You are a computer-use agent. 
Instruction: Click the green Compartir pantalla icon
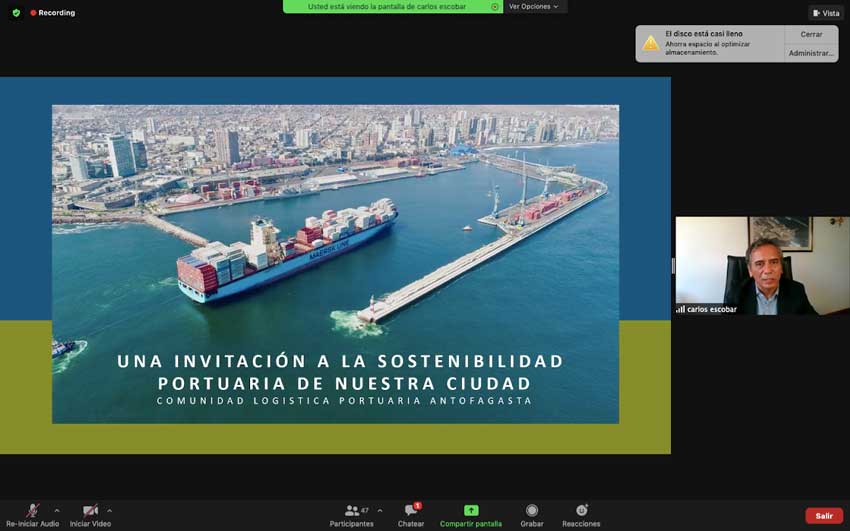click(x=471, y=511)
